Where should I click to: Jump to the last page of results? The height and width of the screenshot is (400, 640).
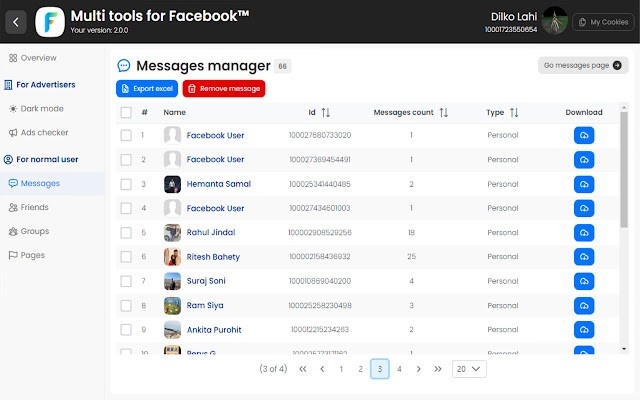tap(438, 369)
